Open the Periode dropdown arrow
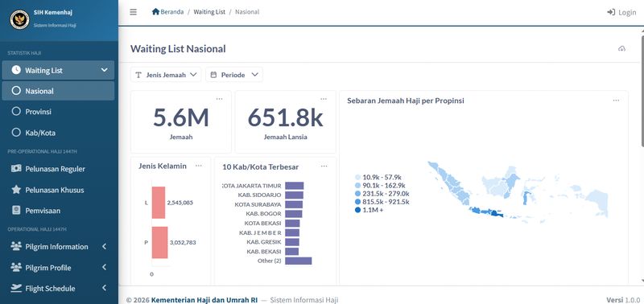Image resolution: width=644 pixels, height=304 pixels. (x=254, y=75)
